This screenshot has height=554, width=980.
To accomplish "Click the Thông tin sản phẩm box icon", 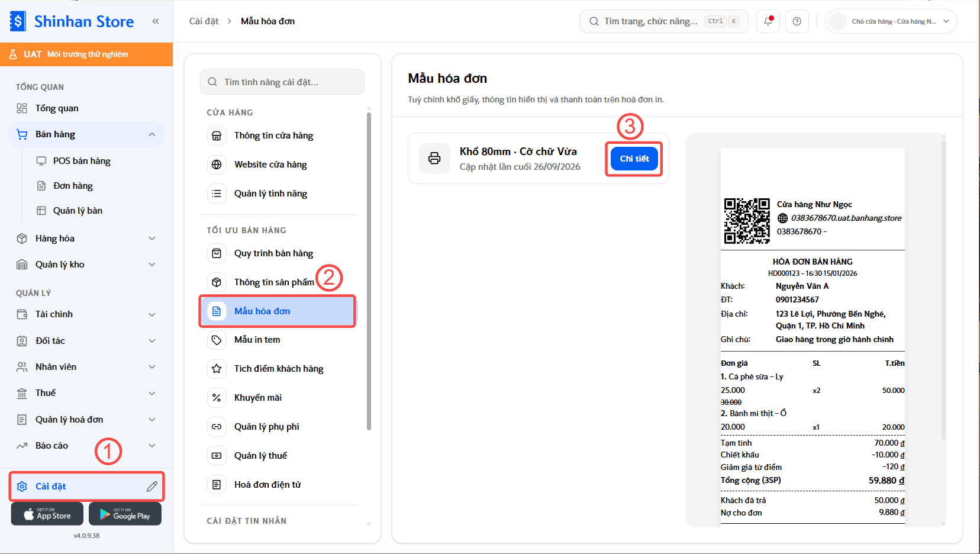I will [217, 282].
